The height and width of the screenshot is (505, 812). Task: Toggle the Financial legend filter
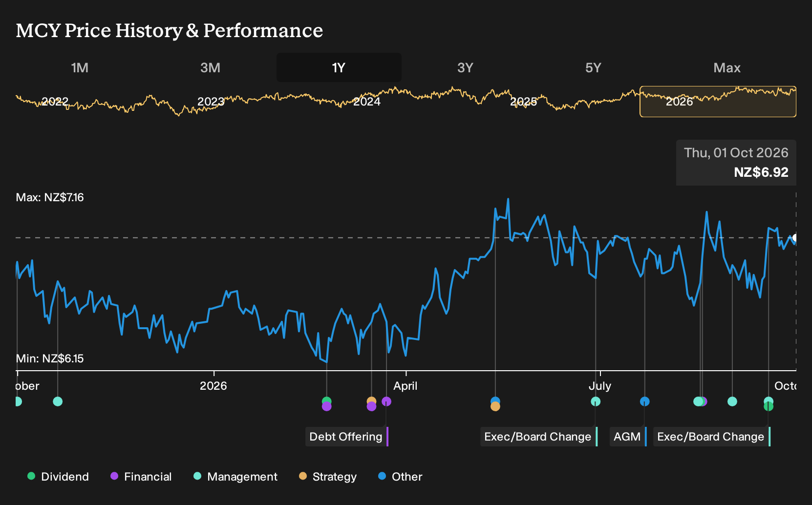click(x=141, y=477)
